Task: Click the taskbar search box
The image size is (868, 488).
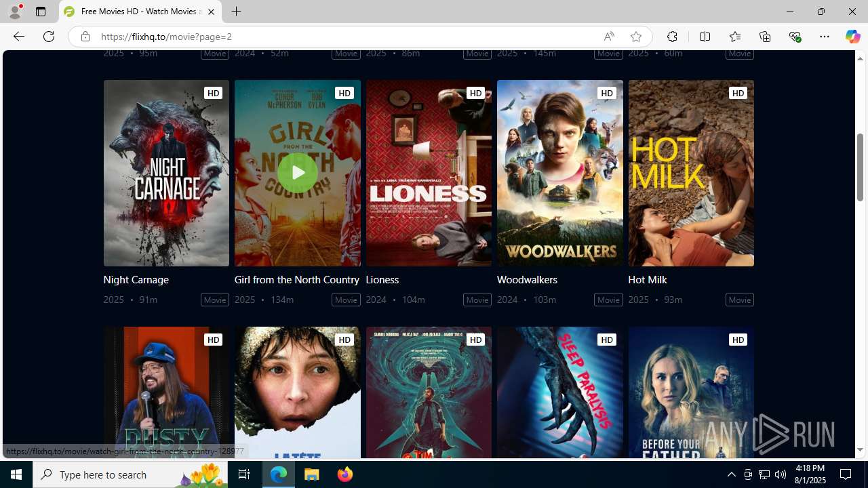Action: point(131,474)
